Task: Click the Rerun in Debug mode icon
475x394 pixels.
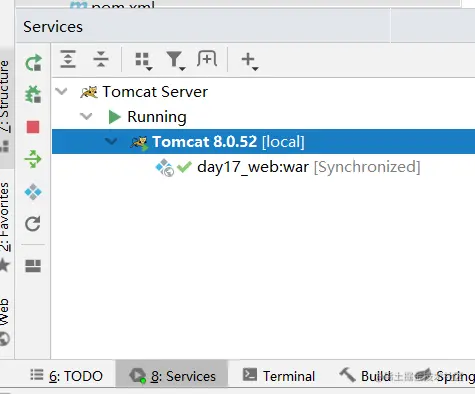Action: (x=33, y=94)
